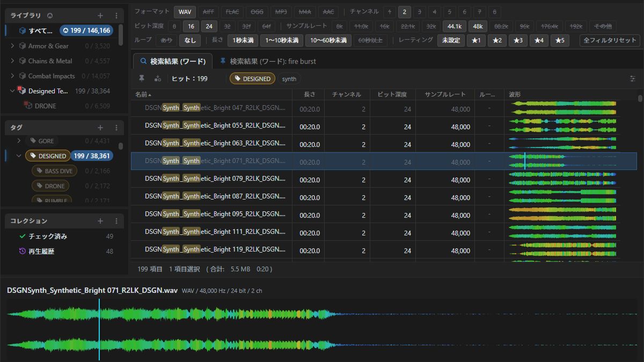Viewport: 644px width, 362px height.
Task: Filter by ★3 rating
Action: 517,40
